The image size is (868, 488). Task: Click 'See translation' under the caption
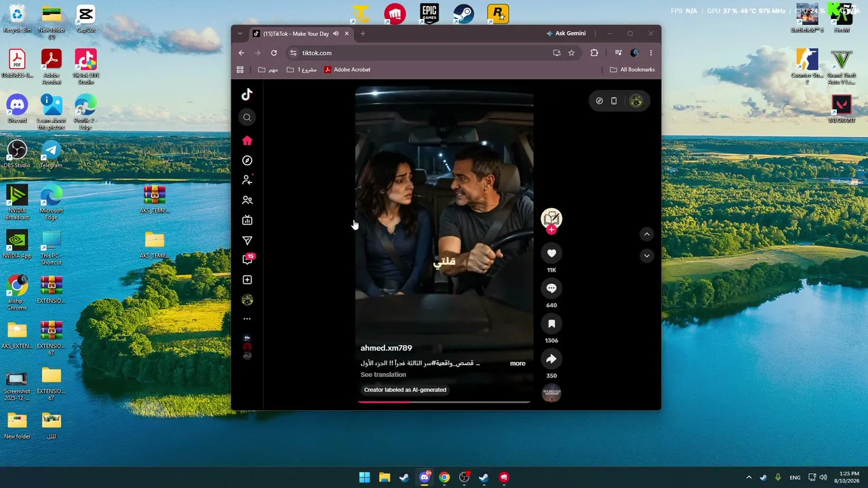(383, 375)
